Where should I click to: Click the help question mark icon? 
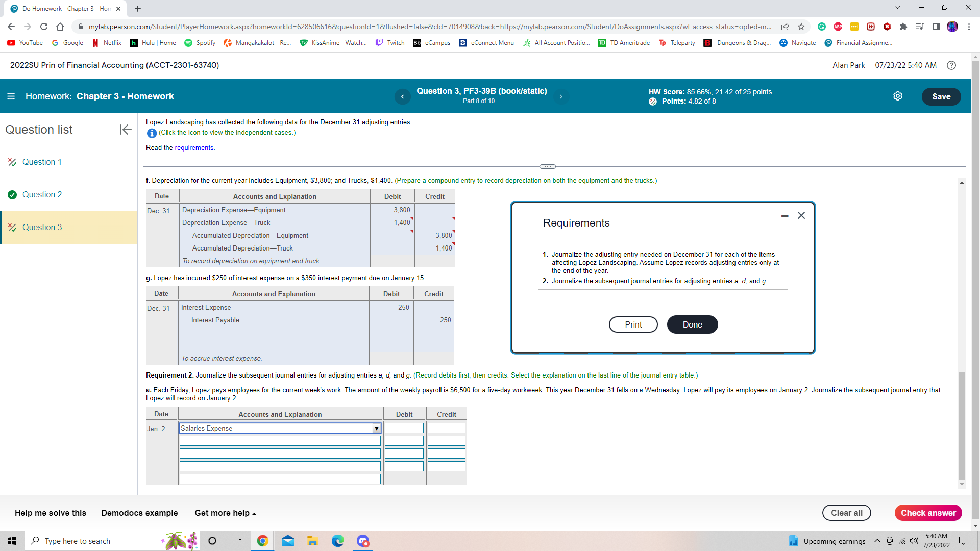coord(951,65)
